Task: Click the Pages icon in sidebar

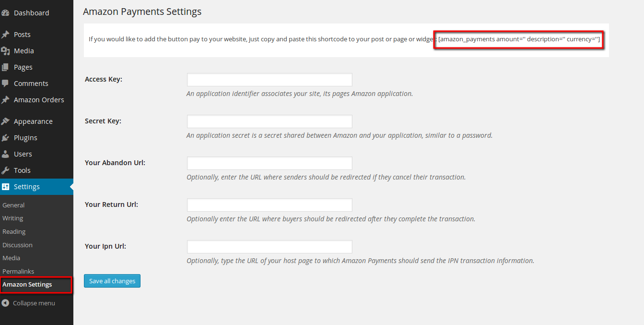Action: [x=5, y=67]
